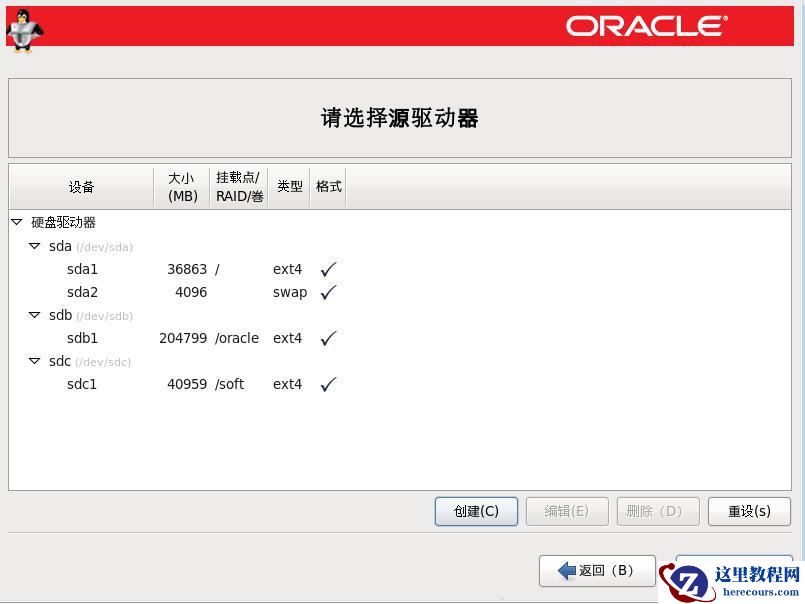Click the 编辑(E) edit button
Viewport: 805px width, 604px height.
tap(567, 512)
